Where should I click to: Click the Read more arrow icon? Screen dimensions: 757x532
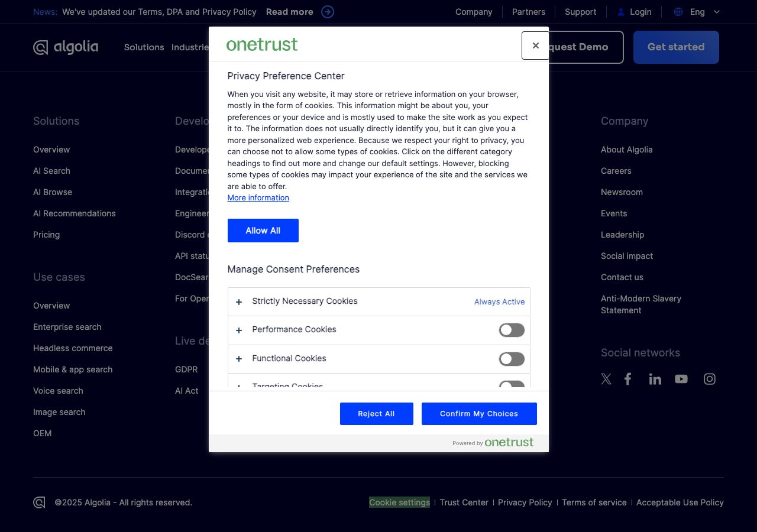coord(328,12)
